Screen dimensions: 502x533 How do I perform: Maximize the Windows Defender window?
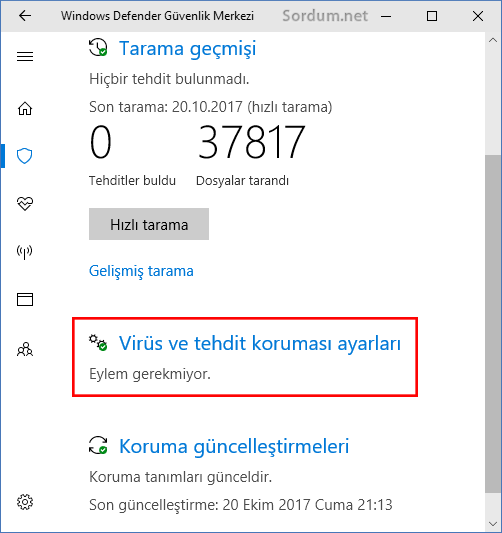[x=432, y=16]
